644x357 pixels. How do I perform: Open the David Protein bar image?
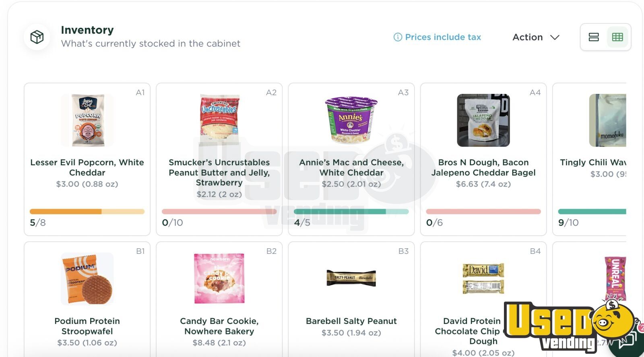pos(483,278)
